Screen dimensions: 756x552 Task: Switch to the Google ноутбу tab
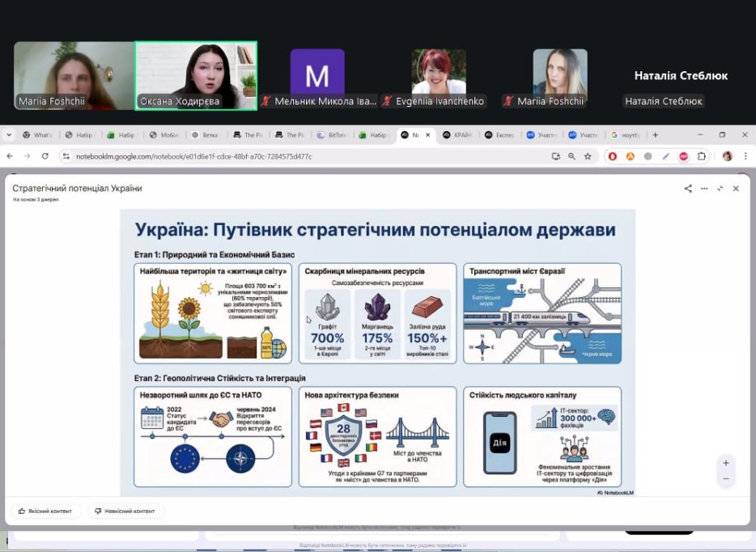point(626,135)
